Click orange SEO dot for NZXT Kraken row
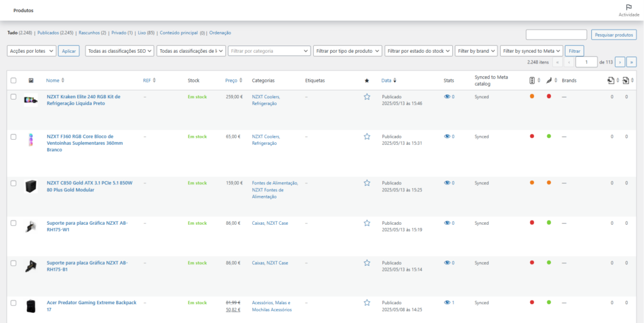644x323 pixels. click(x=532, y=96)
